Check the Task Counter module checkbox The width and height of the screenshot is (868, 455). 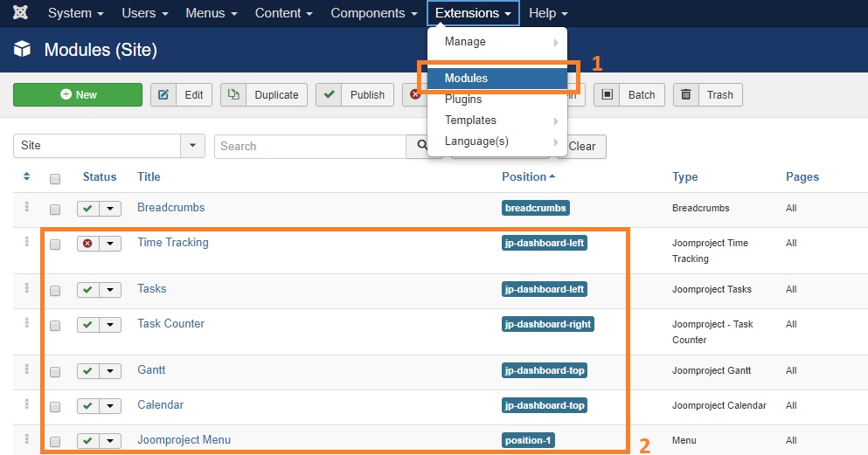55,326
